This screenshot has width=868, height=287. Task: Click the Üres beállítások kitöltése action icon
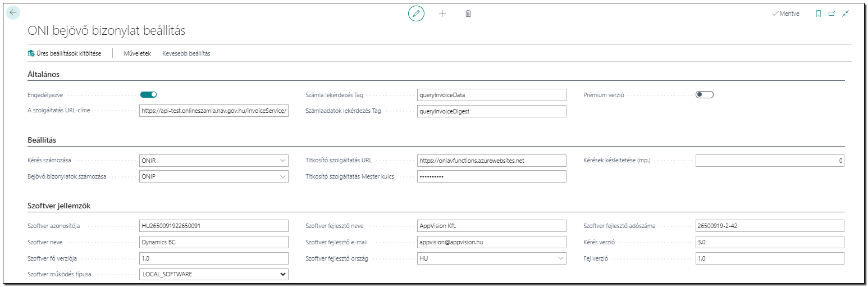pos(31,53)
